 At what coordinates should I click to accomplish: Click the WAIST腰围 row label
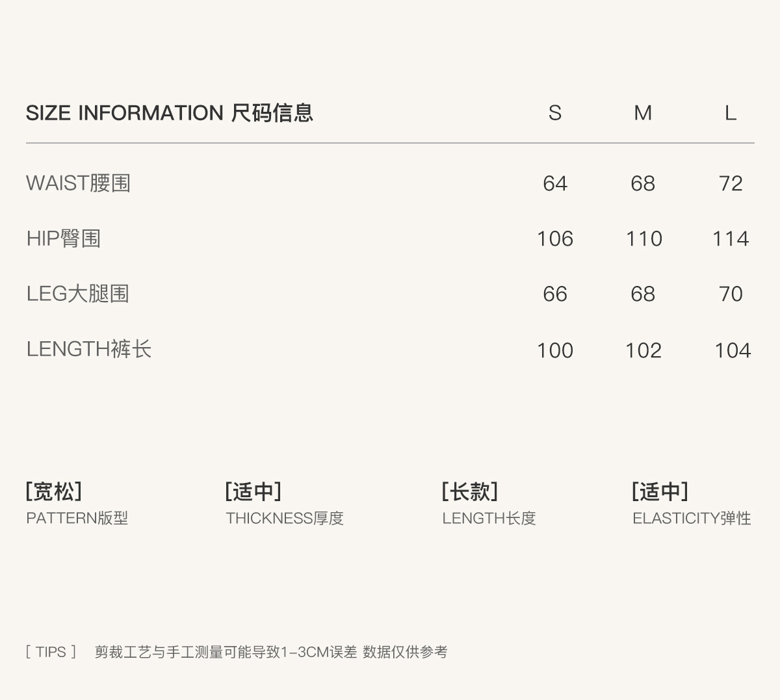(79, 183)
